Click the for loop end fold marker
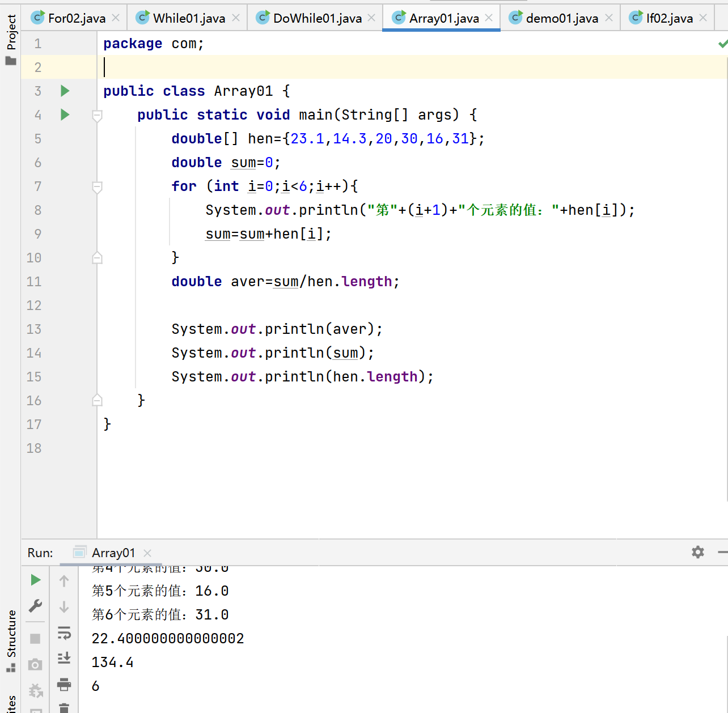This screenshot has height=713, width=728. (97, 257)
